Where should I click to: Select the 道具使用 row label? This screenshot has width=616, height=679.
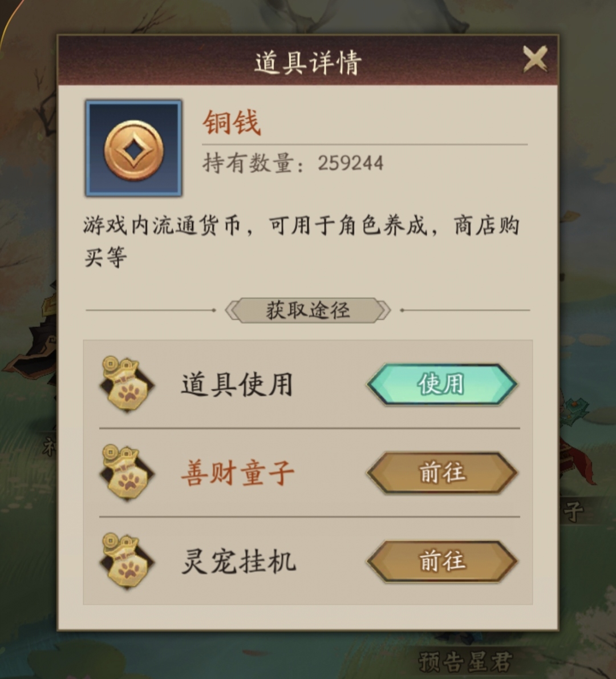click(237, 384)
